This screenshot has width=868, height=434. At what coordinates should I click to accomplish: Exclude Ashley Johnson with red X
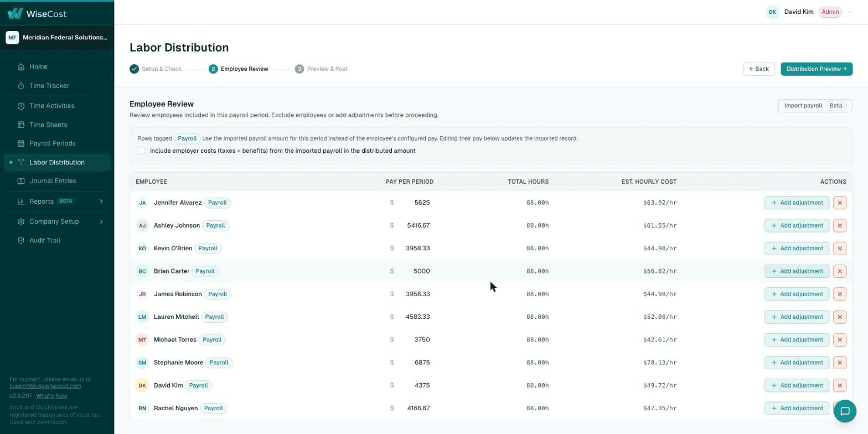pos(840,225)
